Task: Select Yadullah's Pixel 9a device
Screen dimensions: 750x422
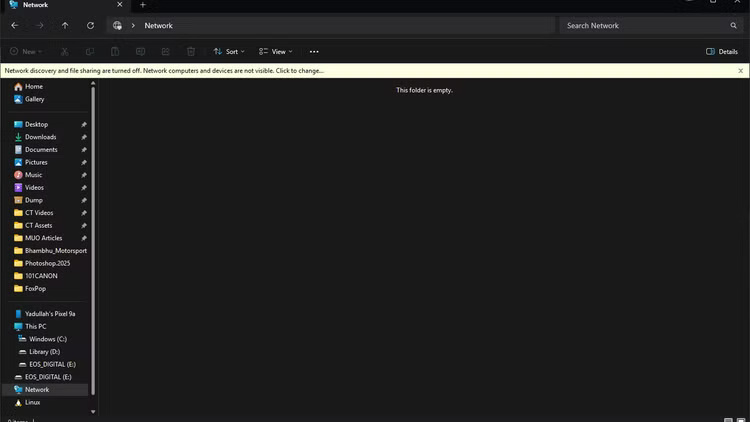Action: coord(49,314)
